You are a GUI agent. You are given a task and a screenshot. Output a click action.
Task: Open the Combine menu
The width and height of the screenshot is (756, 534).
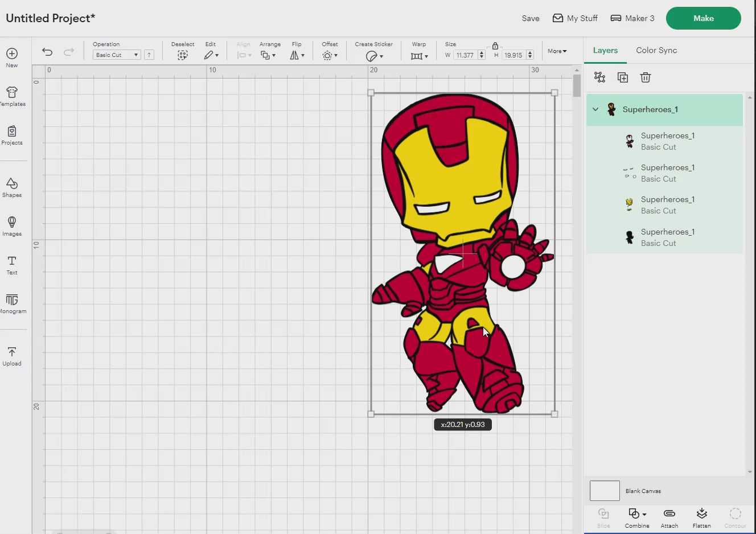[637, 518]
